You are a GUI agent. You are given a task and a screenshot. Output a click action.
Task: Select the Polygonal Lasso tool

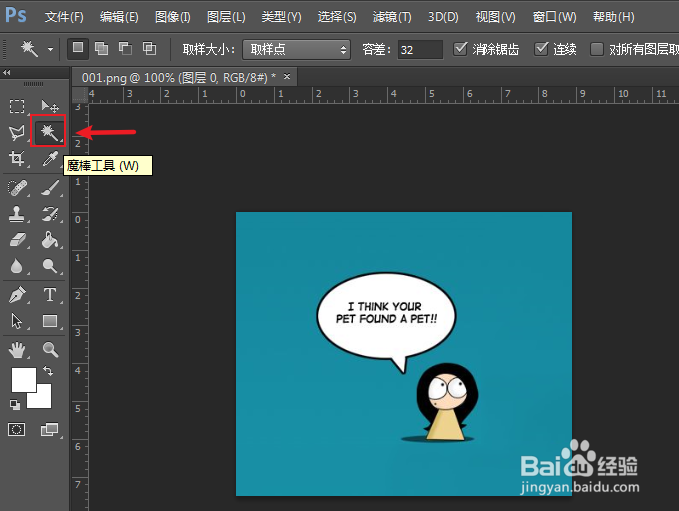click(17, 132)
